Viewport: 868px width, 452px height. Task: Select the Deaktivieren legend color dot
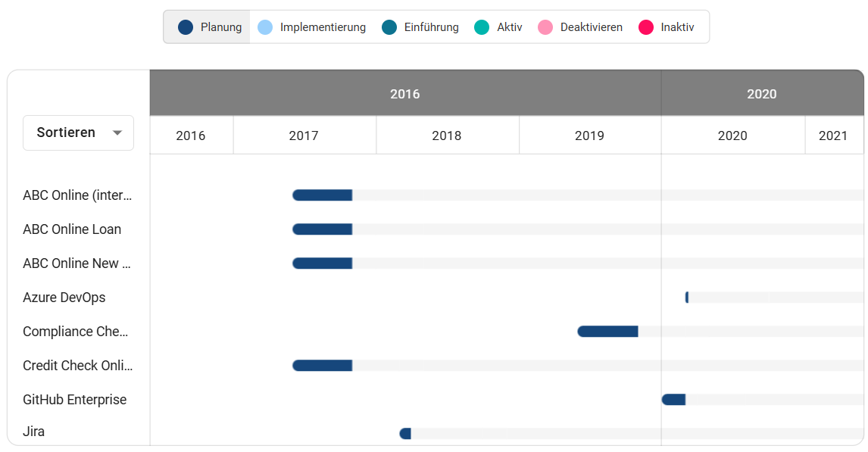[x=544, y=26]
